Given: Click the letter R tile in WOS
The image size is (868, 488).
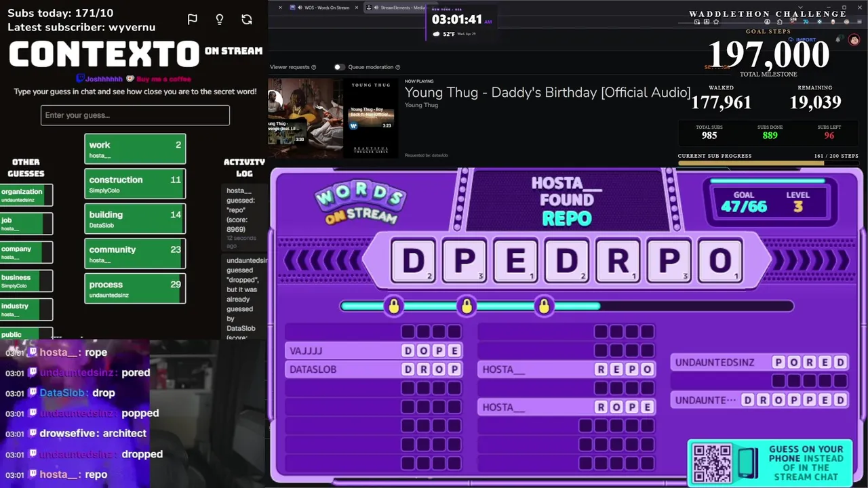Looking at the screenshot, I should [618, 260].
